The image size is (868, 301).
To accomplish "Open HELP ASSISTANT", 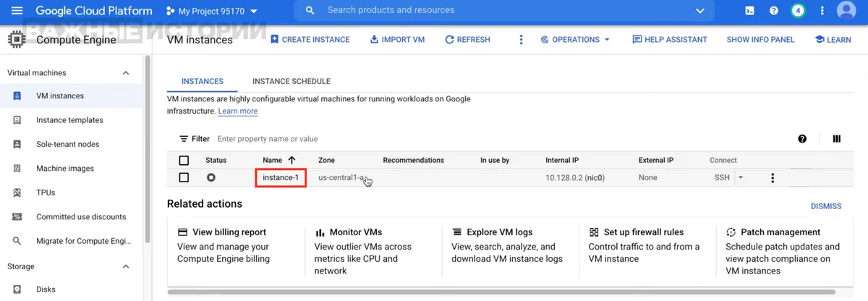I will point(670,40).
